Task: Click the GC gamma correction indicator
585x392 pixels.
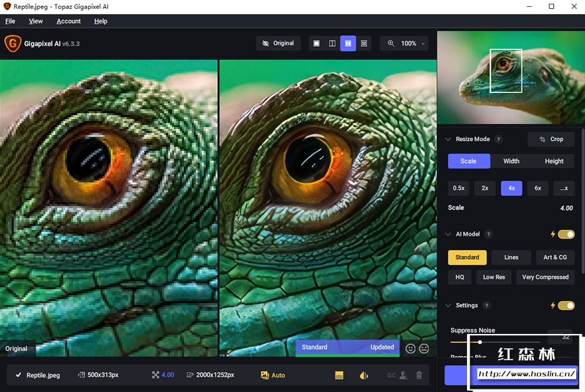Action: (x=391, y=375)
